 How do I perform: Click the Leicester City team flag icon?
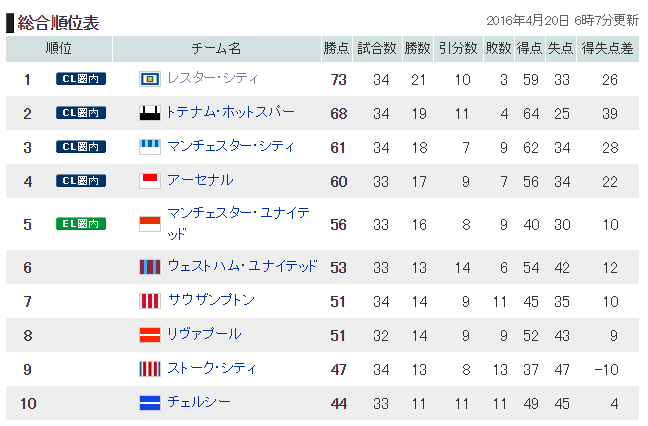(150, 79)
